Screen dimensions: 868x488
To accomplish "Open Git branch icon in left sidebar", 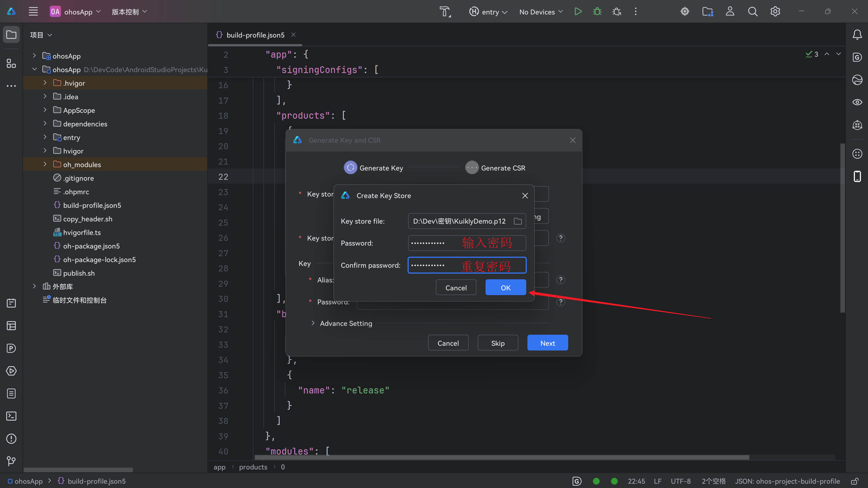I will pos(11,461).
